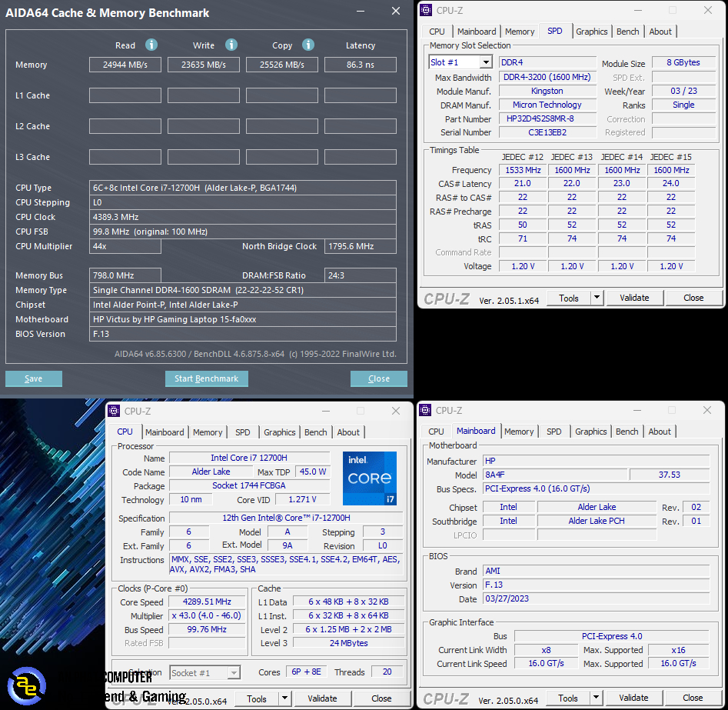Open the Slot #1 memory slot dropdown
This screenshot has width=728, height=710.
486,62
